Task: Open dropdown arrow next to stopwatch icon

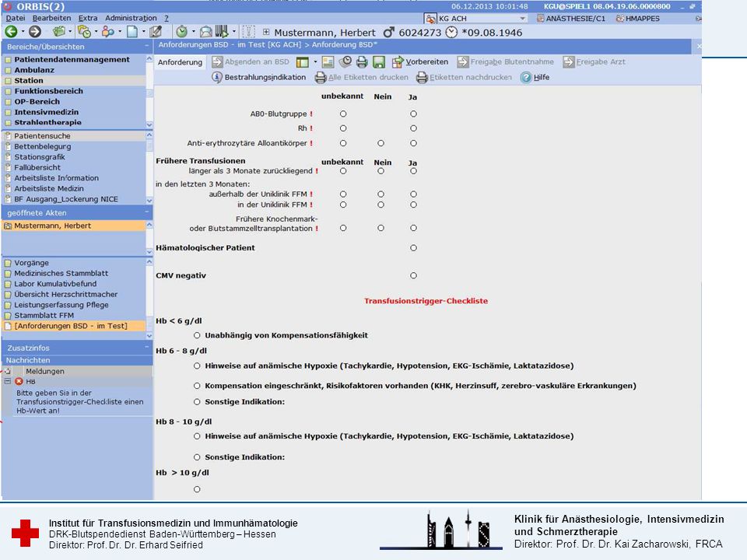Action: [x=193, y=32]
